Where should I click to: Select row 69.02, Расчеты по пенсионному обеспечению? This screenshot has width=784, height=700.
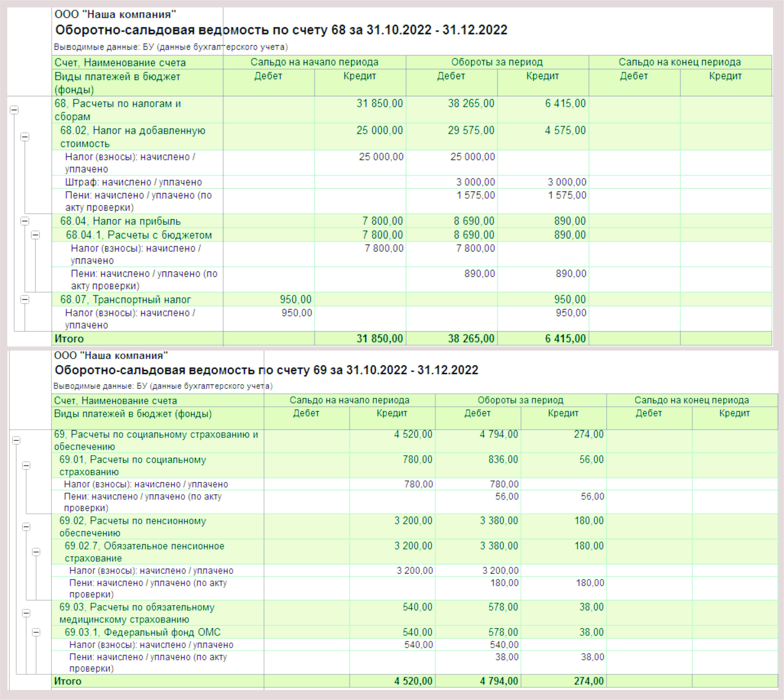(415, 526)
